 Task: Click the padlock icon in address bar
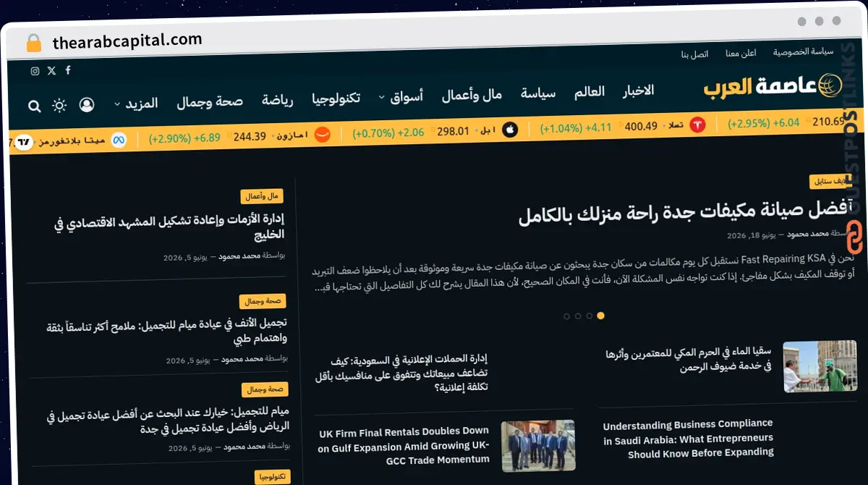(x=34, y=43)
